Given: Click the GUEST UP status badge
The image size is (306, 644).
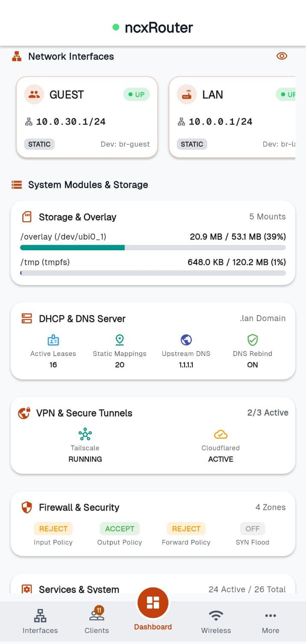Looking at the screenshot, I should tap(136, 94).
